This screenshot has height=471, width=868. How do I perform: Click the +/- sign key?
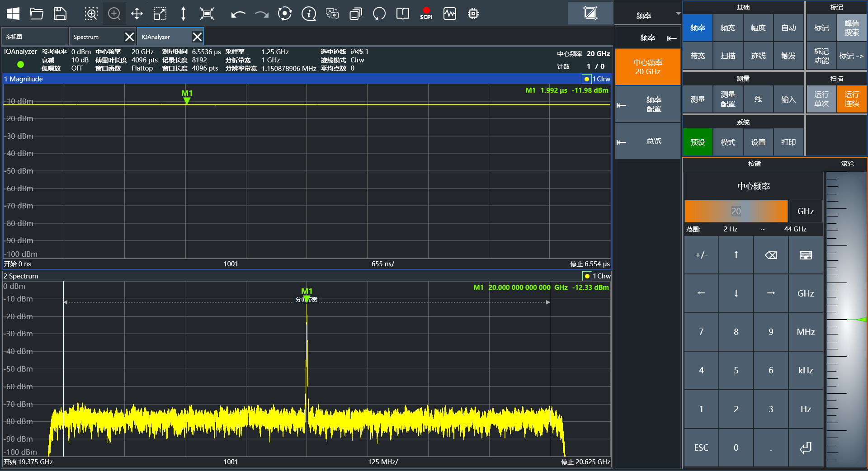pyautogui.click(x=701, y=255)
